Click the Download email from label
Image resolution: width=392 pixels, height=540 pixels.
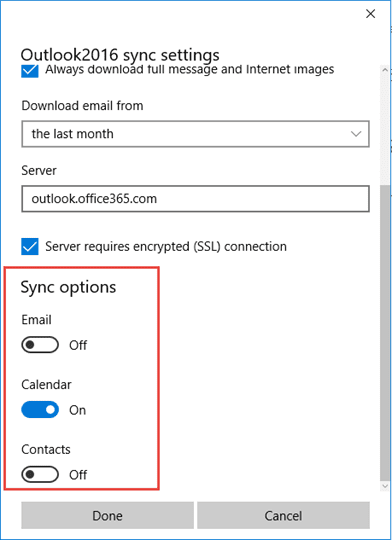[x=82, y=106]
